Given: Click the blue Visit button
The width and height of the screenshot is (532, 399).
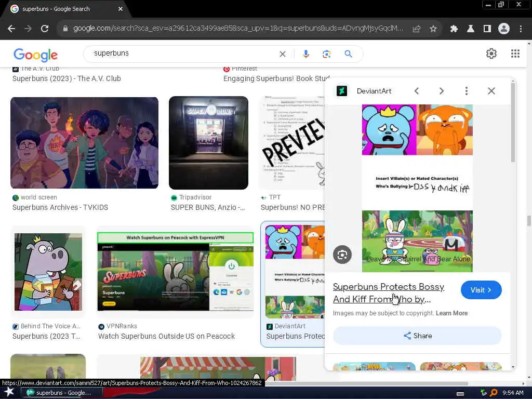Looking at the screenshot, I should [481, 290].
